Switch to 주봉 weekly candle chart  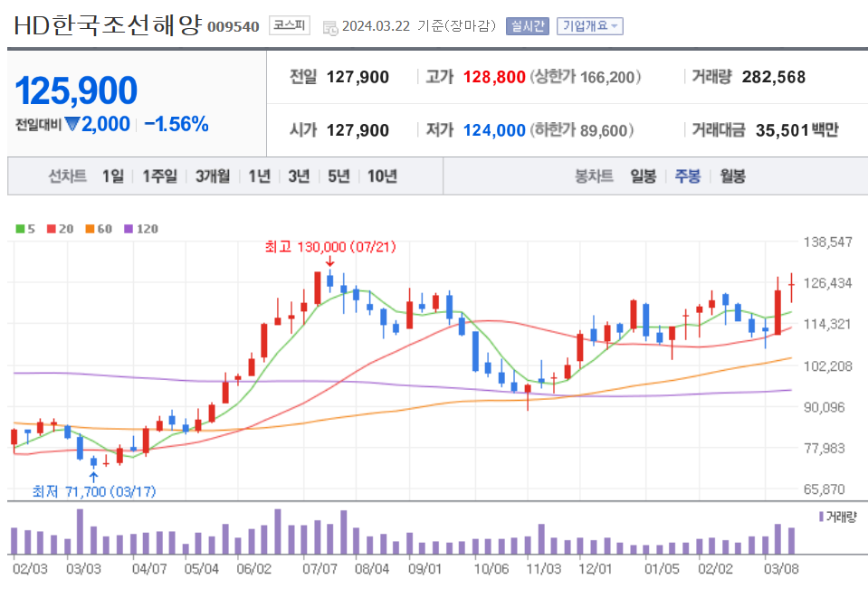click(688, 176)
